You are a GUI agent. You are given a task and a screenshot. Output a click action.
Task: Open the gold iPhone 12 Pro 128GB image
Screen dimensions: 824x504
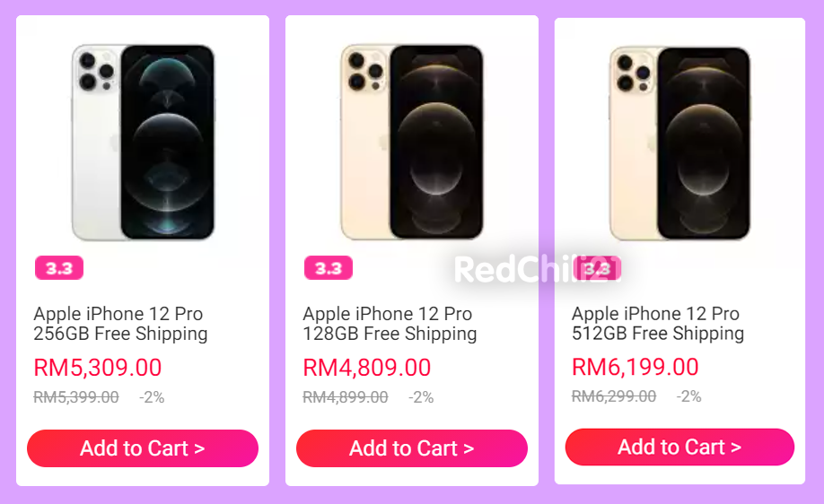[412, 143]
